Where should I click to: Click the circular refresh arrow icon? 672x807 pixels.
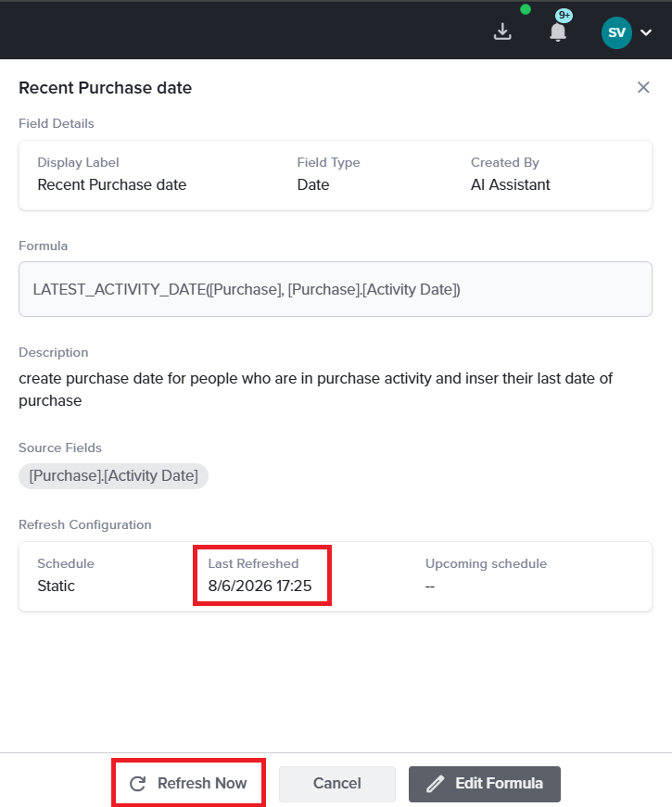(137, 784)
